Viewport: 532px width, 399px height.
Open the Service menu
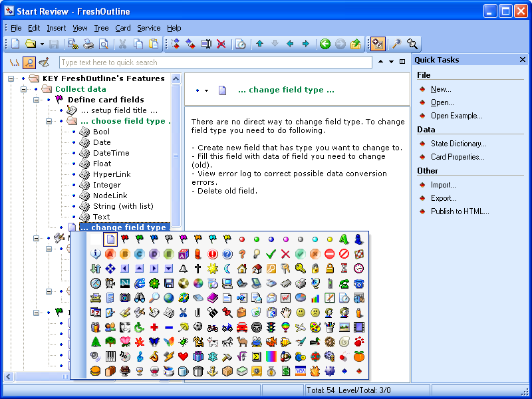[148, 28]
